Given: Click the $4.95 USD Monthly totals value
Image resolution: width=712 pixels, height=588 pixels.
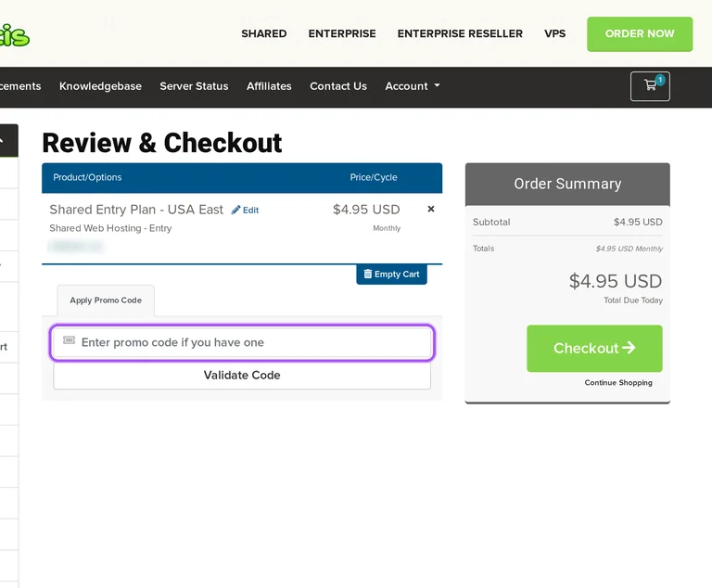Looking at the screenshot, I should point(629,249).
